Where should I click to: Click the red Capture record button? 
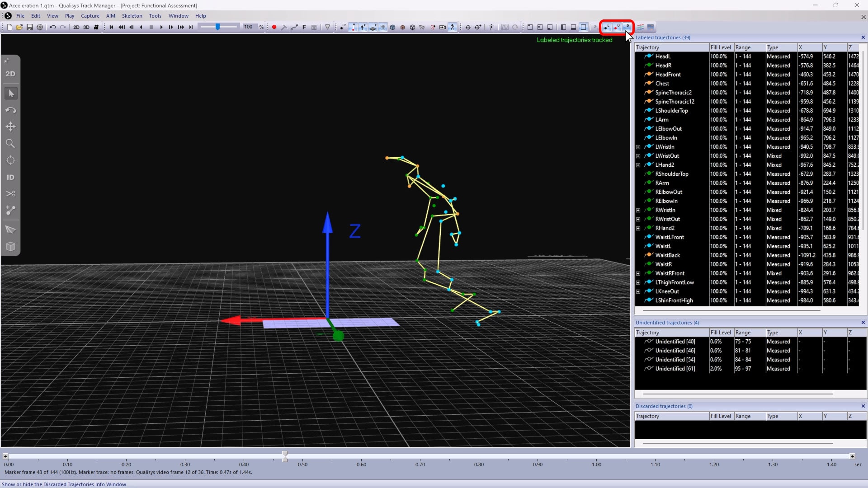pyautogui.click(x=274, y=27)
